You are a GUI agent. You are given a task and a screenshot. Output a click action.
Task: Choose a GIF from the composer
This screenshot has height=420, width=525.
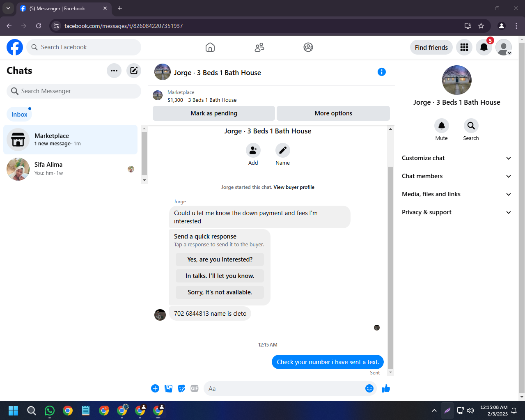coord(195,388)
